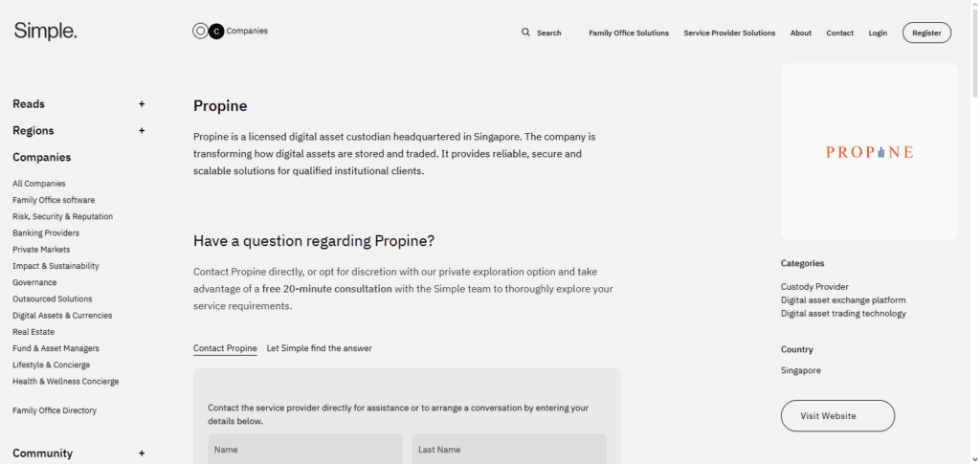Open Outsourced Solutions category

pyautogui.click(x=53, y=299)
